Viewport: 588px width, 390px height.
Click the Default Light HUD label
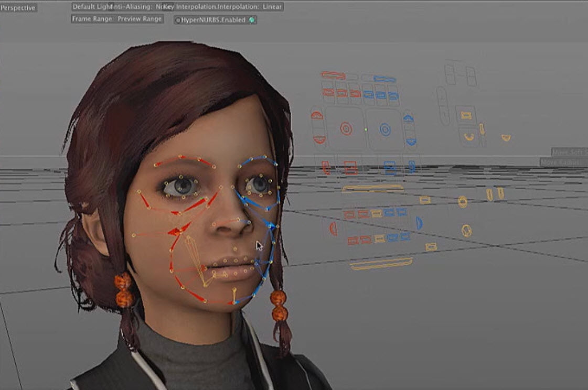coord(91,7)
